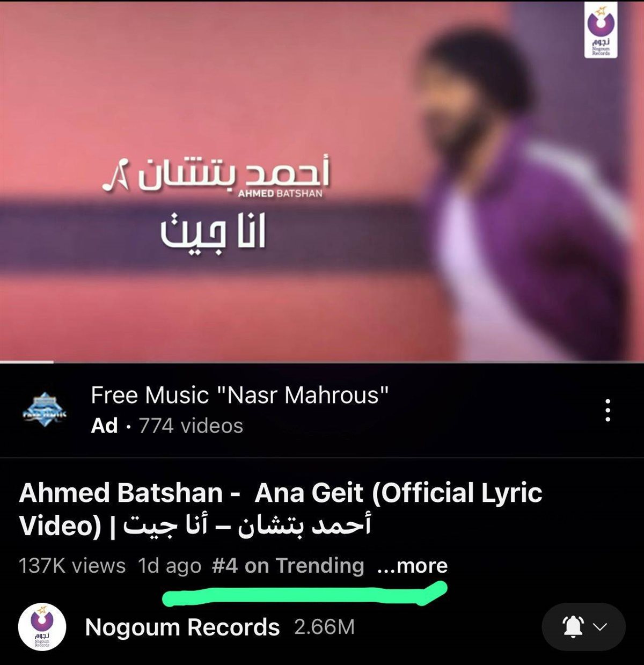Tap the Nogoum Records watermark on video
Screen dimensions: 644x665
601,31
